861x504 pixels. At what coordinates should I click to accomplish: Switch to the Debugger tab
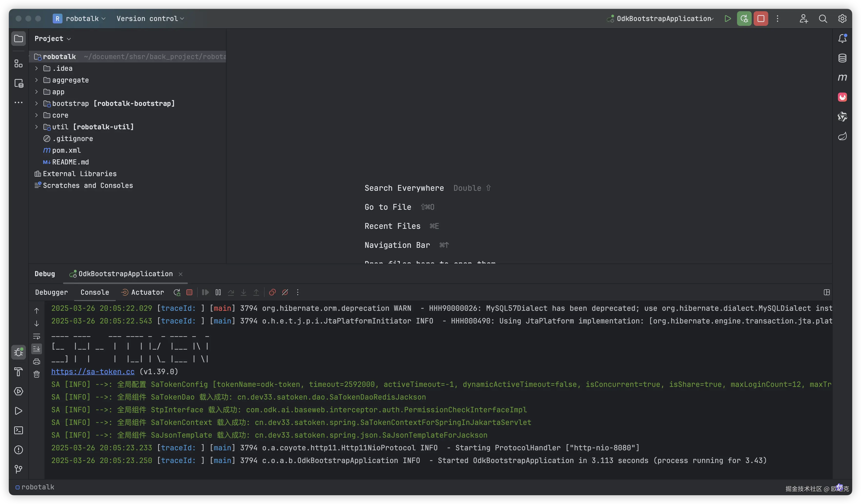pos(51,292)
